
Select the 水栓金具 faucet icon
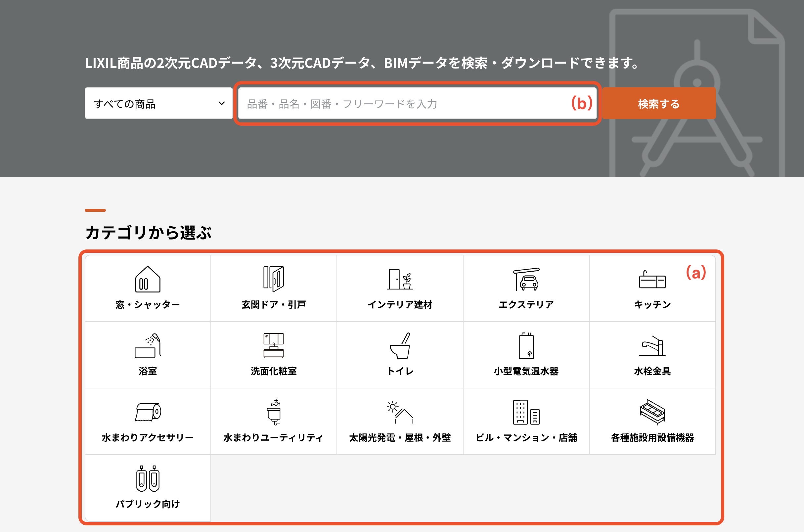[652, 346]
